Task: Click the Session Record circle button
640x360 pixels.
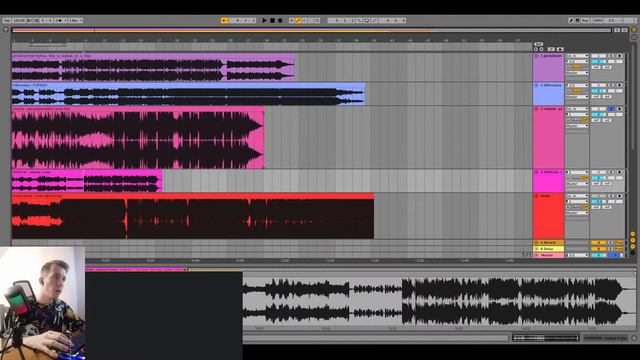Action: pyautogui.click(x=318, y=20)
